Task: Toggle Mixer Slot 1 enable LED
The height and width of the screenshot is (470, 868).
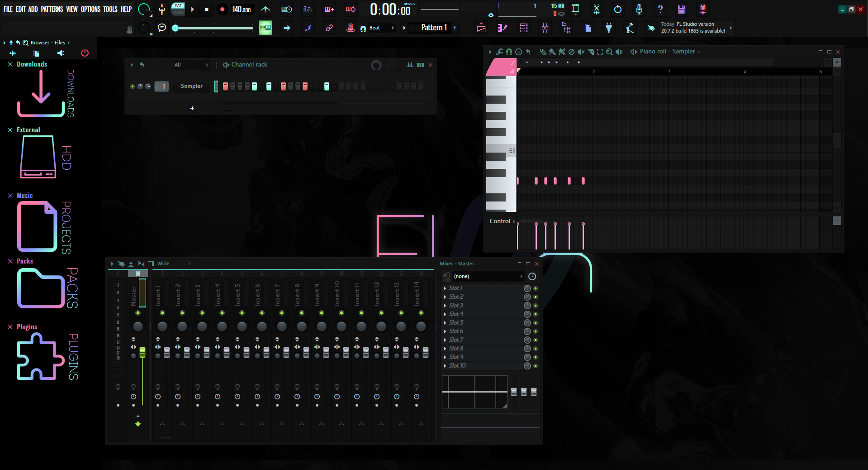Action: coord(536,288)
